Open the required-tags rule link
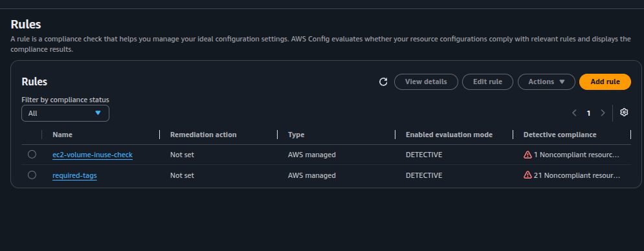Viewport: 644px width, 251px height. 74,175
